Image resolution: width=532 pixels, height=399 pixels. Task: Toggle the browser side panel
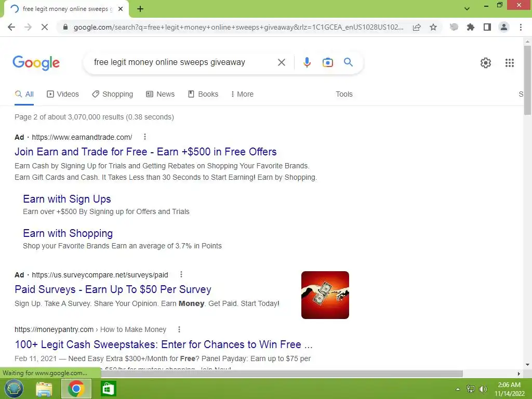click(x=487, y=27)
